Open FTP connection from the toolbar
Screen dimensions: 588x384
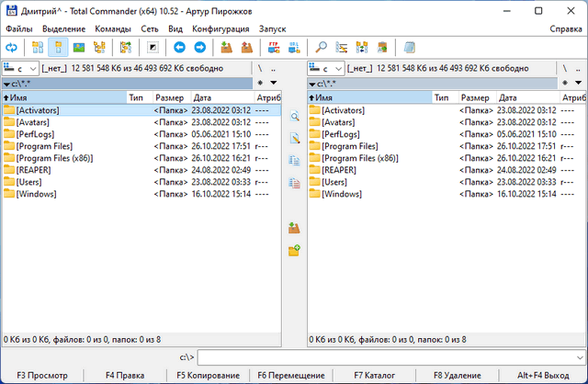(273, 47)
